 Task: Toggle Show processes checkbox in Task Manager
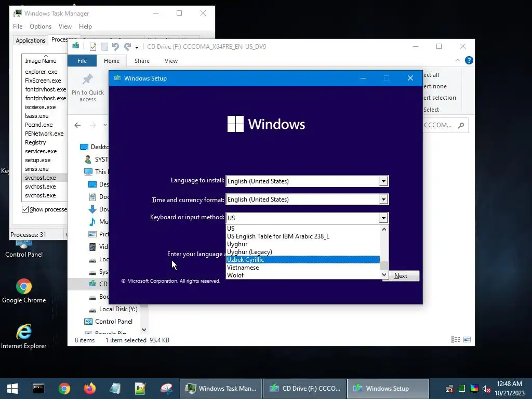pos(25,209)
